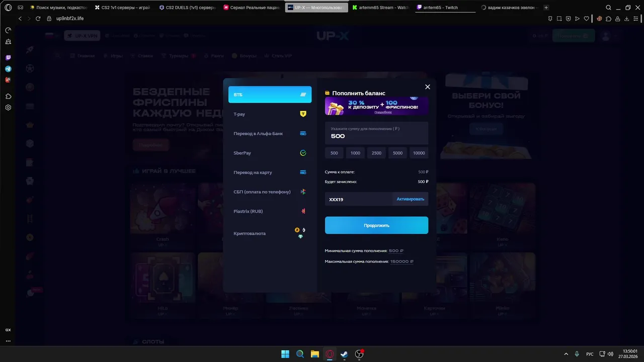644x362 pixels.
Task: Open Steam from taskbar
Action: (344, 354)
